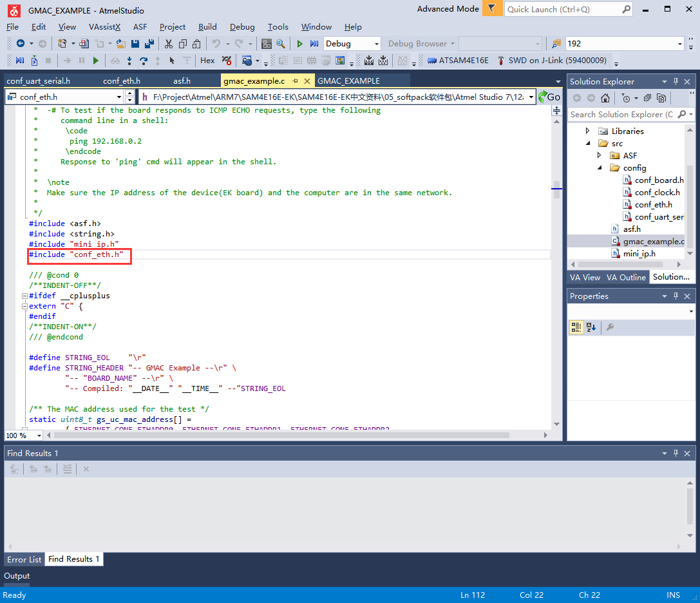Click the Undo arrow icon
The image size is (700, 603).
click(216, 43)
